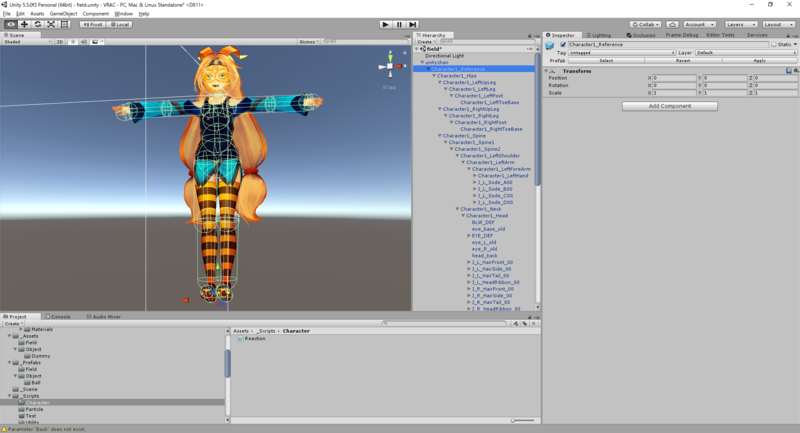Click the warning icon in status bar
800x433 pixels.
(x=5, y=429)
